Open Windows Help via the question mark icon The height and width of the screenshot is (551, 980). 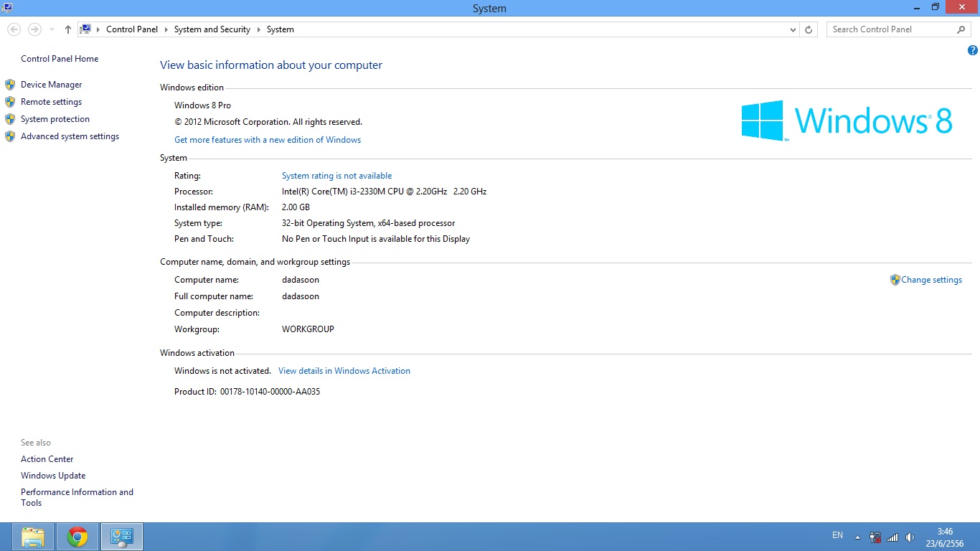pos(973,50)
